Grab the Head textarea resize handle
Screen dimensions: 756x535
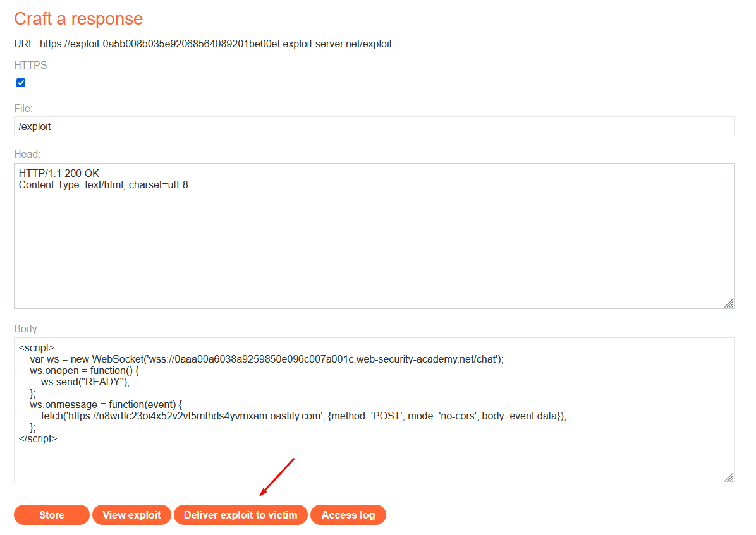click(x=729, y=303)
